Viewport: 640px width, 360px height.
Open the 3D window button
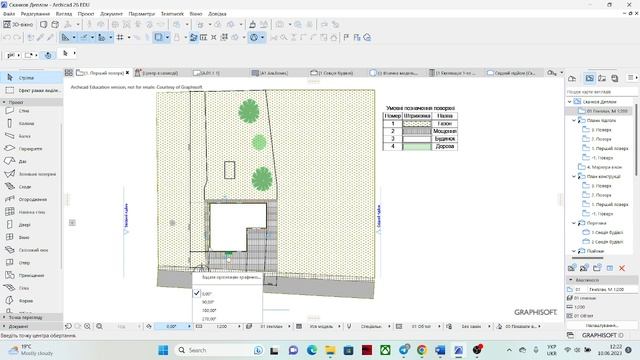click(18, 24)
